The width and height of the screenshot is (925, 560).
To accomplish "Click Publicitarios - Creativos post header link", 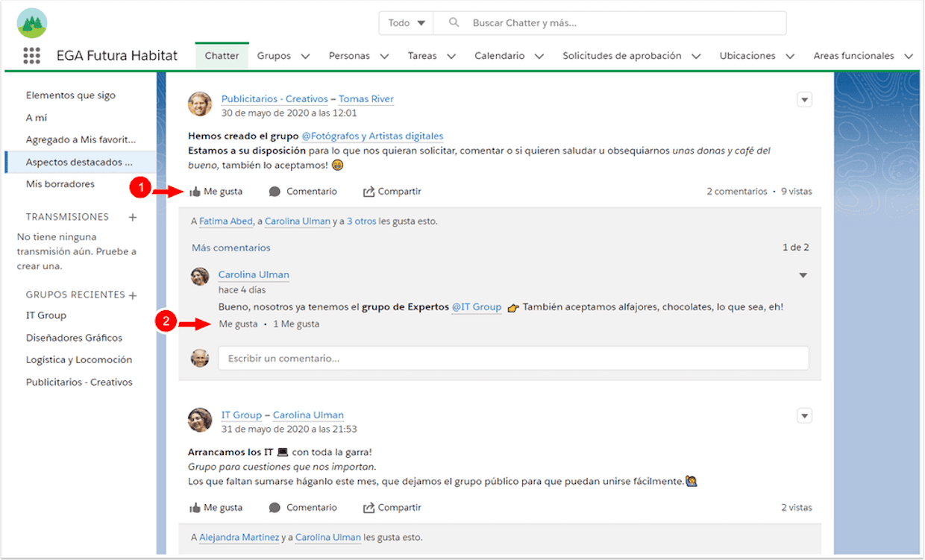I will click(x=275, y=99).
